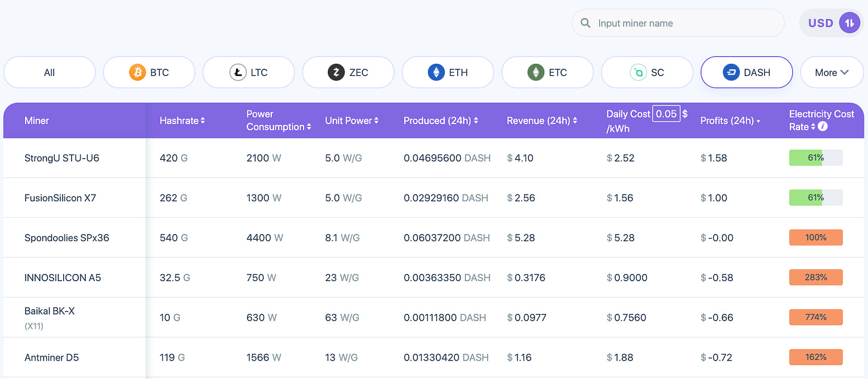Select the ZEC filter tab
868x379 pixels.
(x=348, y=72)
